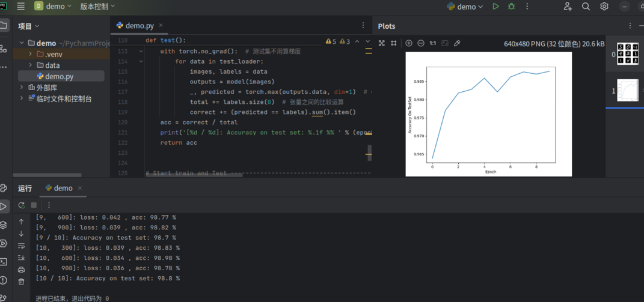Close the demo run tab

click(x=80, y=189)
